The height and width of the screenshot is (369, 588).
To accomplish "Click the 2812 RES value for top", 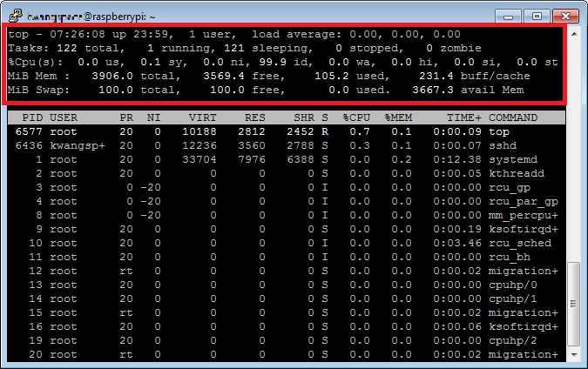I will (252, 132).
